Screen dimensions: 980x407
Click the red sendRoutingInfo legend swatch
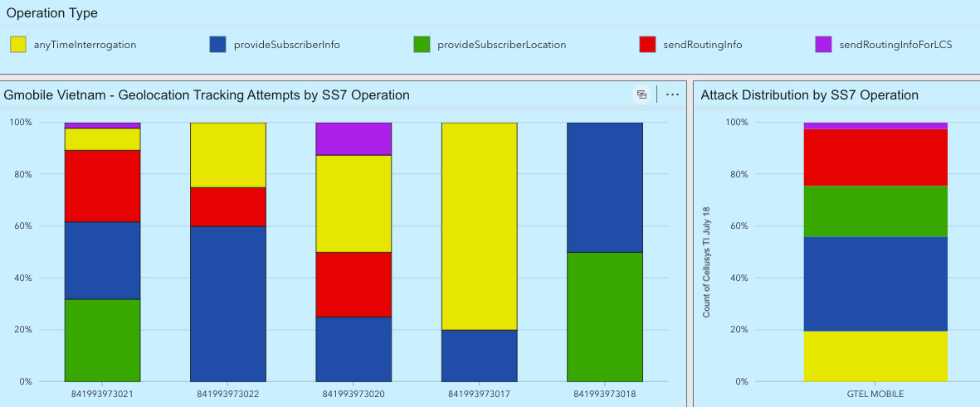[x=648, y=45]
